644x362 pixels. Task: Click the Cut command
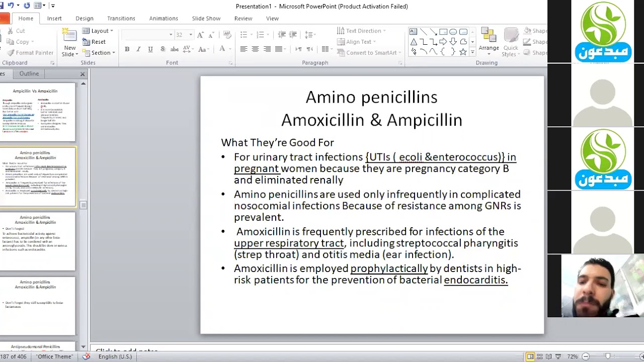(x=16, y=31)
